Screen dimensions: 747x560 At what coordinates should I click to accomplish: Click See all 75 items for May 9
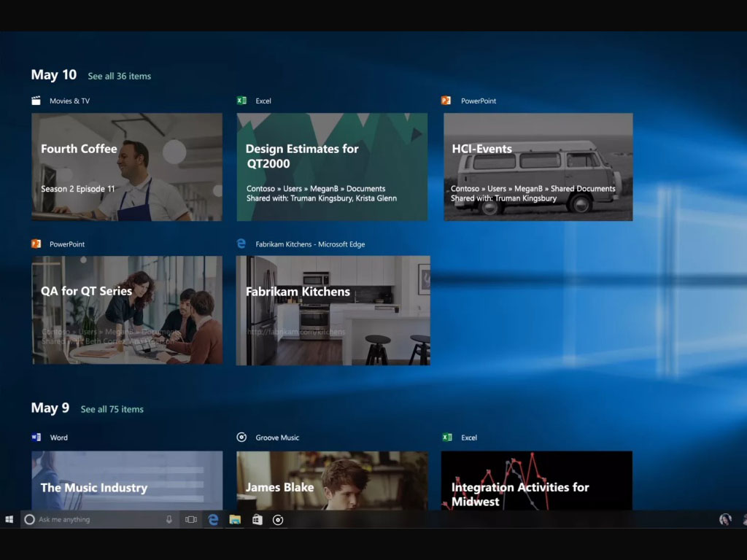click(112, 409)
